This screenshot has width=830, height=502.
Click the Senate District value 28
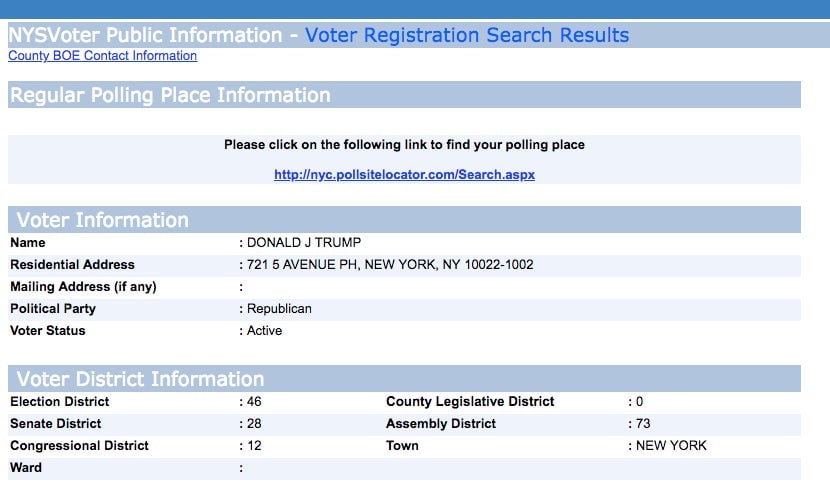click(254, 424)
